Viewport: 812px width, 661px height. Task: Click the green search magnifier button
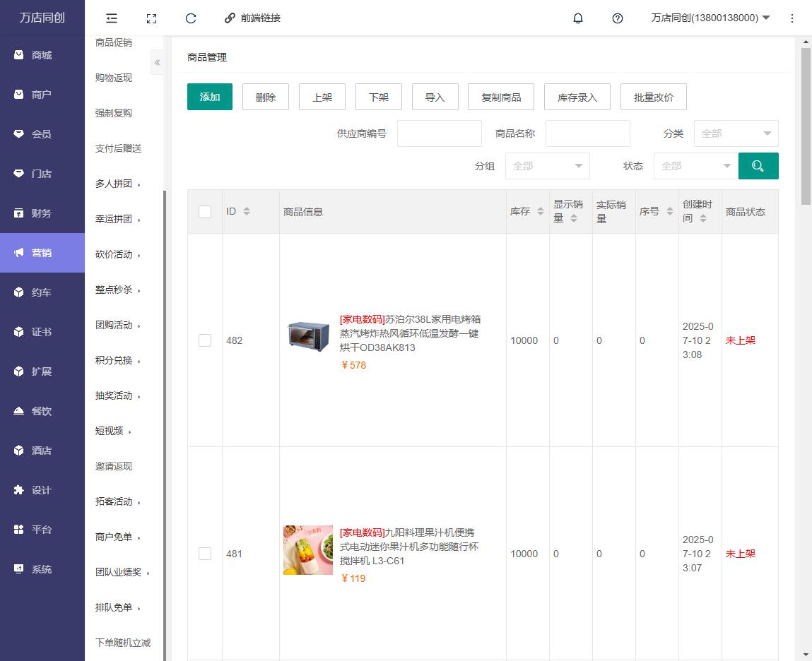pos(758,166)
